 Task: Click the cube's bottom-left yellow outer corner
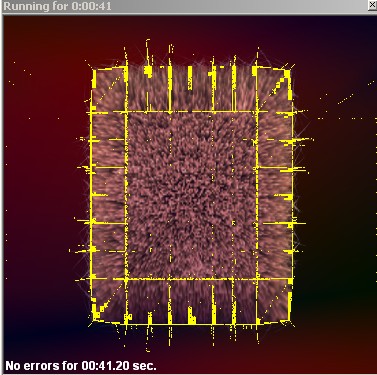94,321
